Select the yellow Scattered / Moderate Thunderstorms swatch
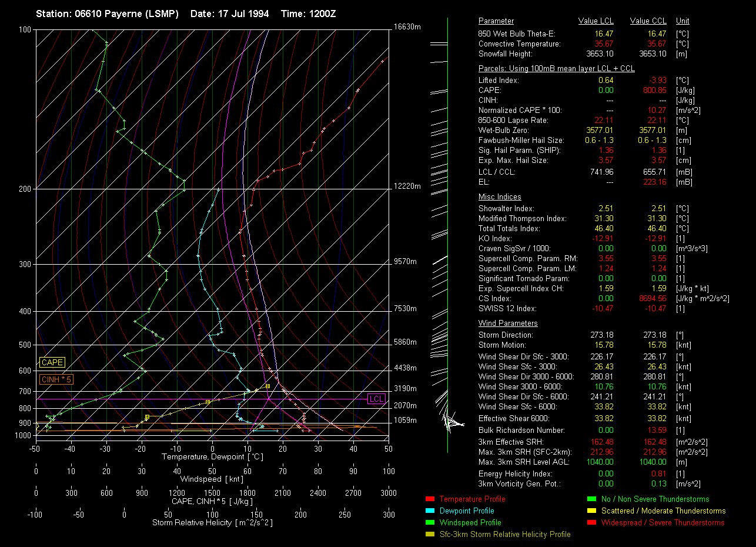The width and height of the screenshot is (756, 547). coord(591,511)
